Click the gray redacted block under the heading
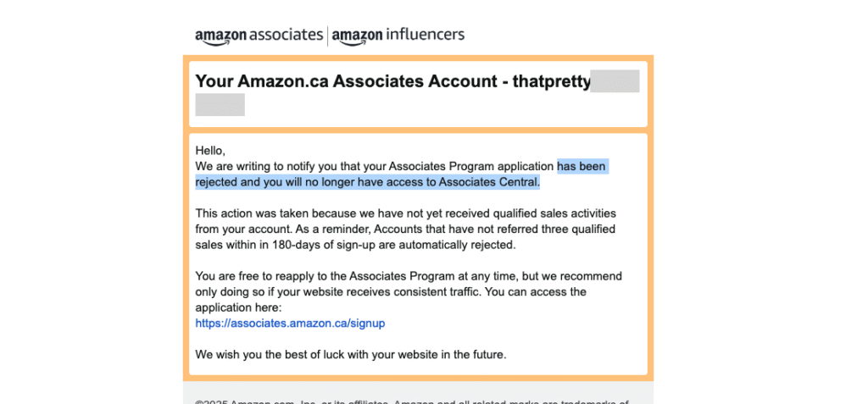868x404 pixels. 220,105
